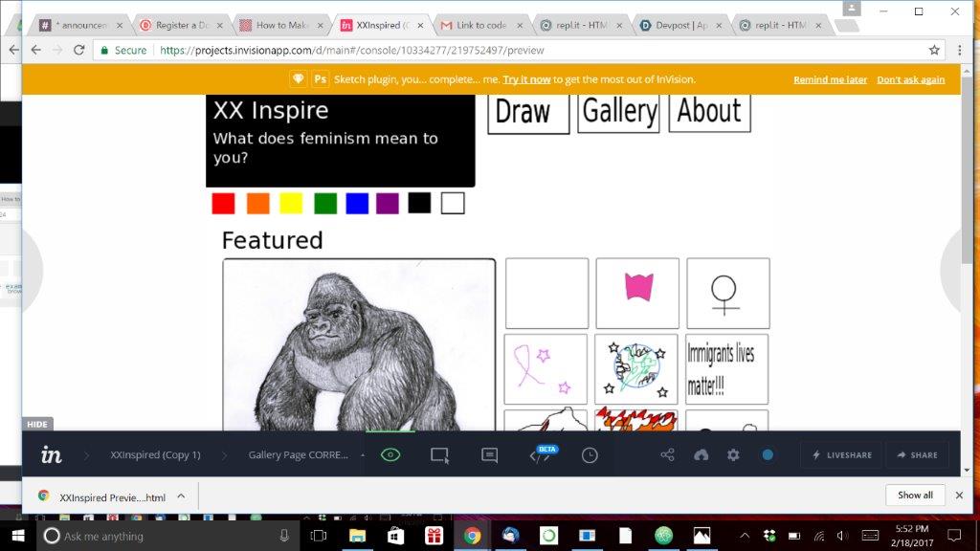The width and height of the screenshot is (980, 551).
Task: Click the Sketch diamond icon in banner
Action: coord(299,79)
